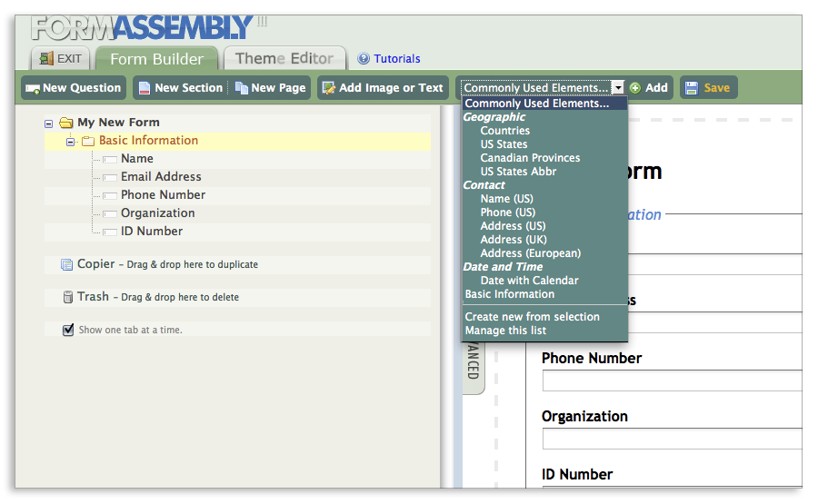This screenshot has height=504, width=818.
Task: Click Create new from selection
Action: (532, 317)
